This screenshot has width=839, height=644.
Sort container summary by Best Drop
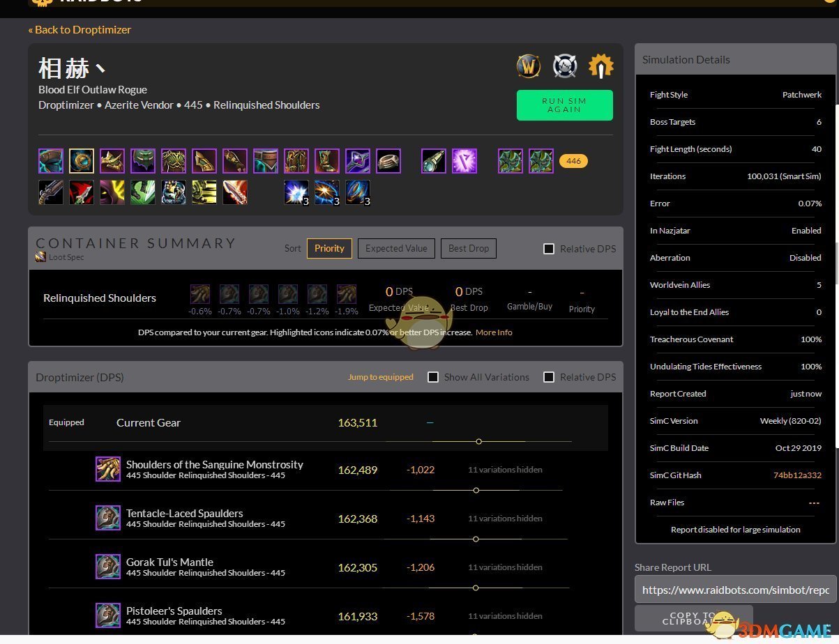coord(469,248)
